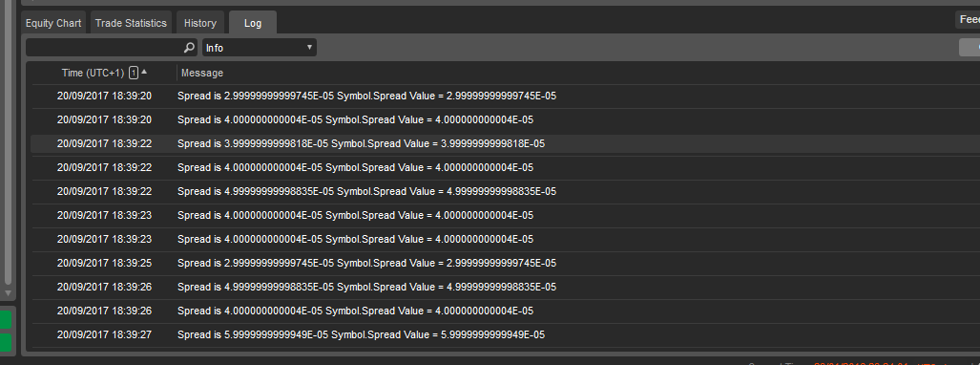Select the log row with spread 5.9999999999949E-05
The image size is (980, 365).
505,335
